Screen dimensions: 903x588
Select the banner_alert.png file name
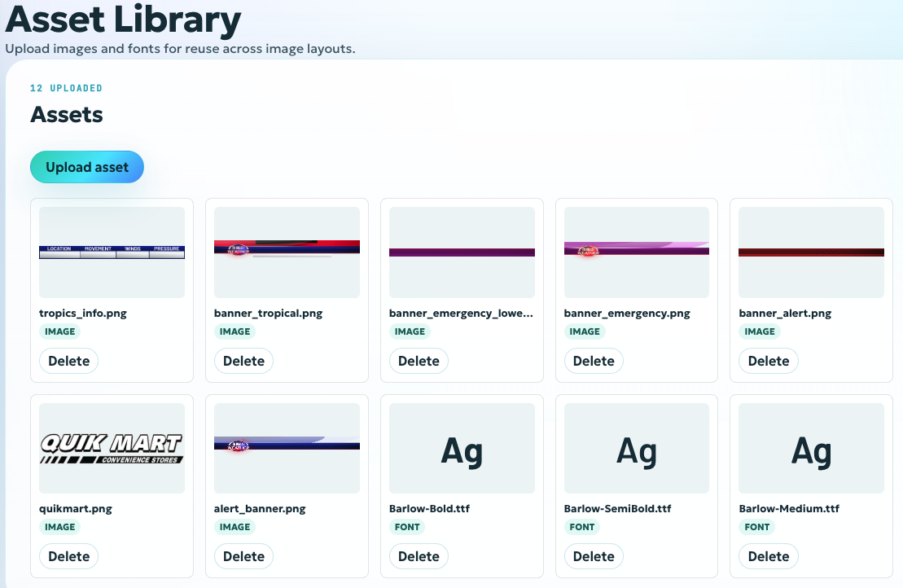pos(785,314)
